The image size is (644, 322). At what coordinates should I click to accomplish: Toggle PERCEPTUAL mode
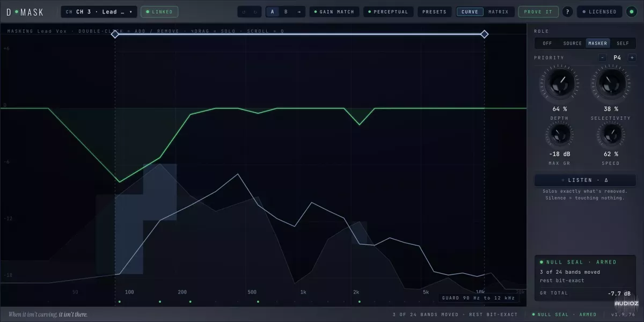(x=387, y=12)
